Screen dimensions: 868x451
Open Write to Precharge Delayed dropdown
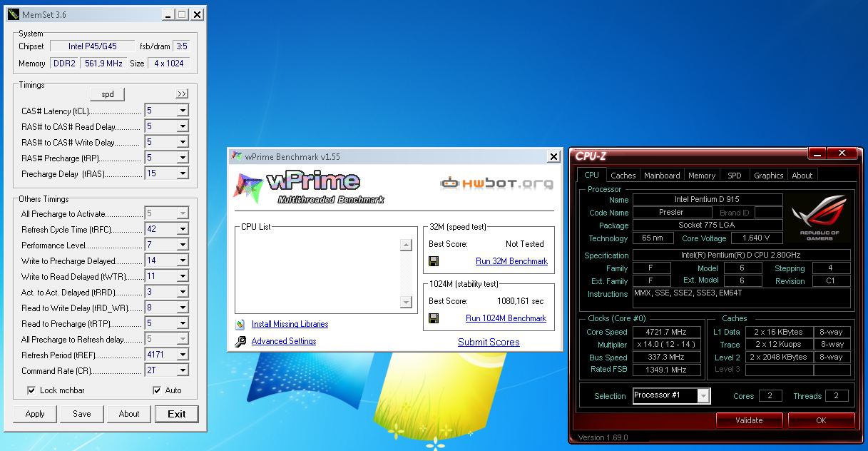click(x=183, y=260)
